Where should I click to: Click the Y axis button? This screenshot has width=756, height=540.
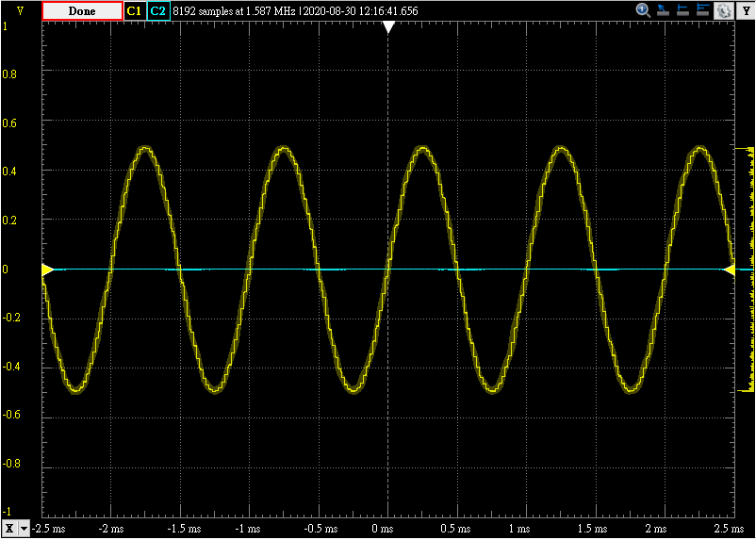coord(745,10)
